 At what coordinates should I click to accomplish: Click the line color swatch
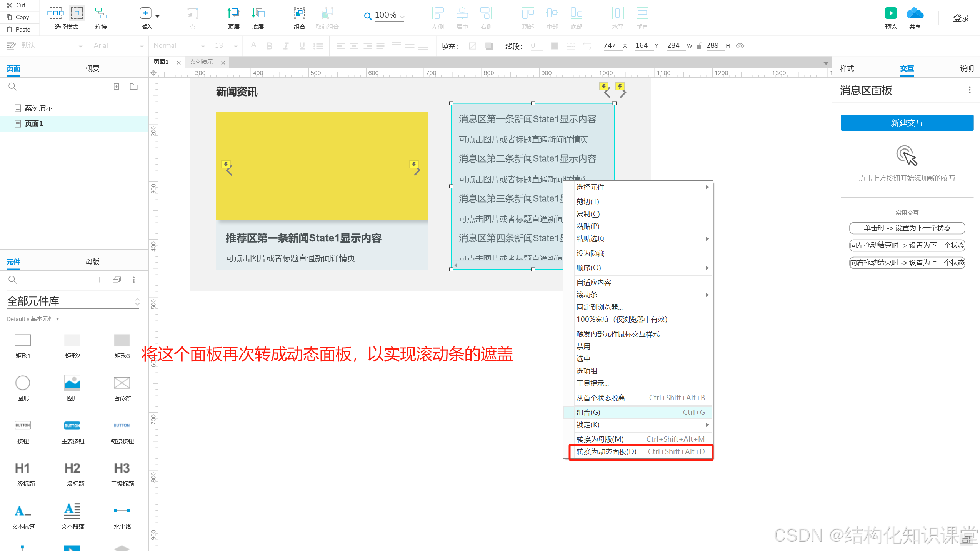[554, 46]
